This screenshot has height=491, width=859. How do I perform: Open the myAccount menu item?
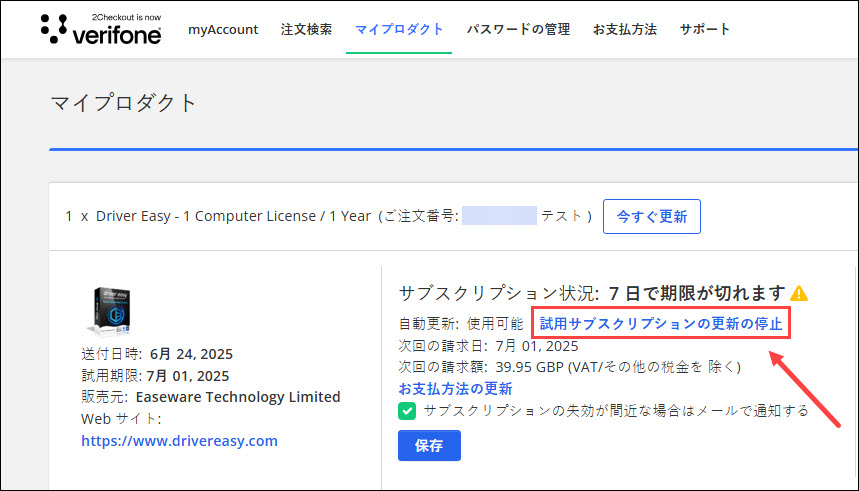[223, 29]
